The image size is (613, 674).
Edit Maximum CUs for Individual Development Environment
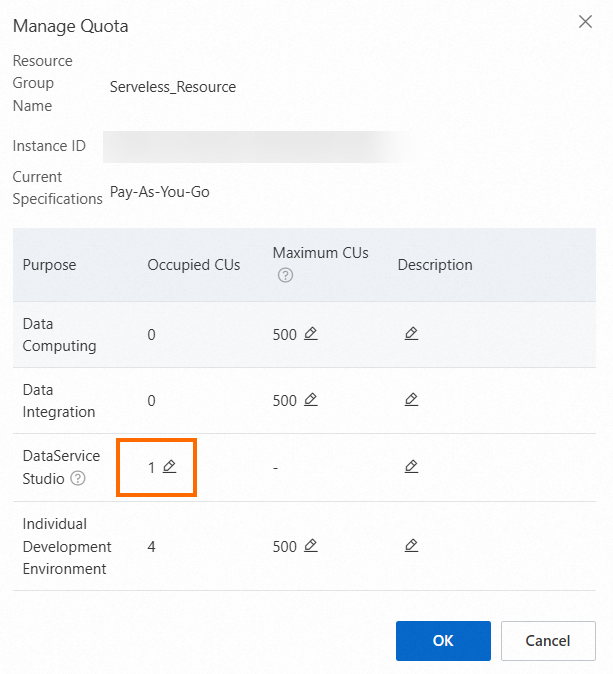310,546
